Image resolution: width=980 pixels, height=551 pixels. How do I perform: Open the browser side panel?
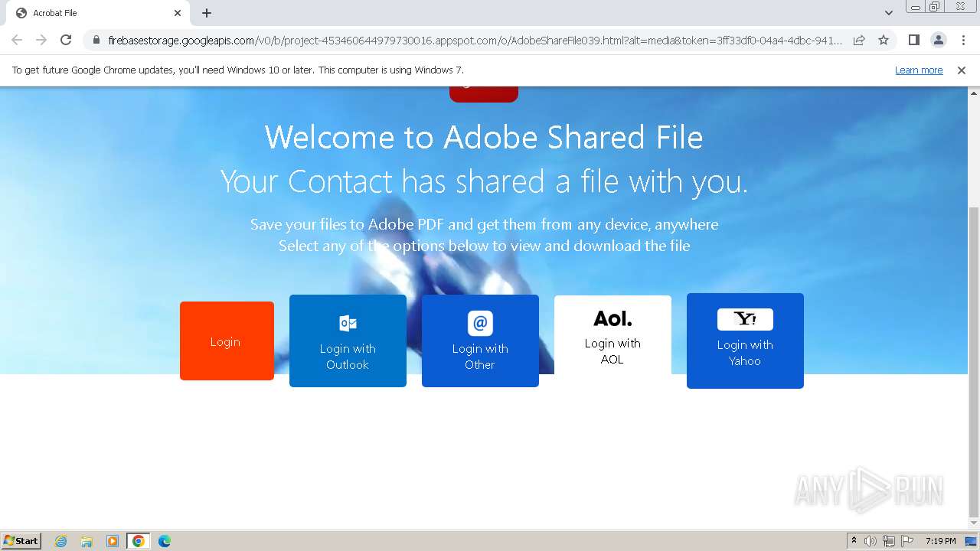[x=913, y=40]
